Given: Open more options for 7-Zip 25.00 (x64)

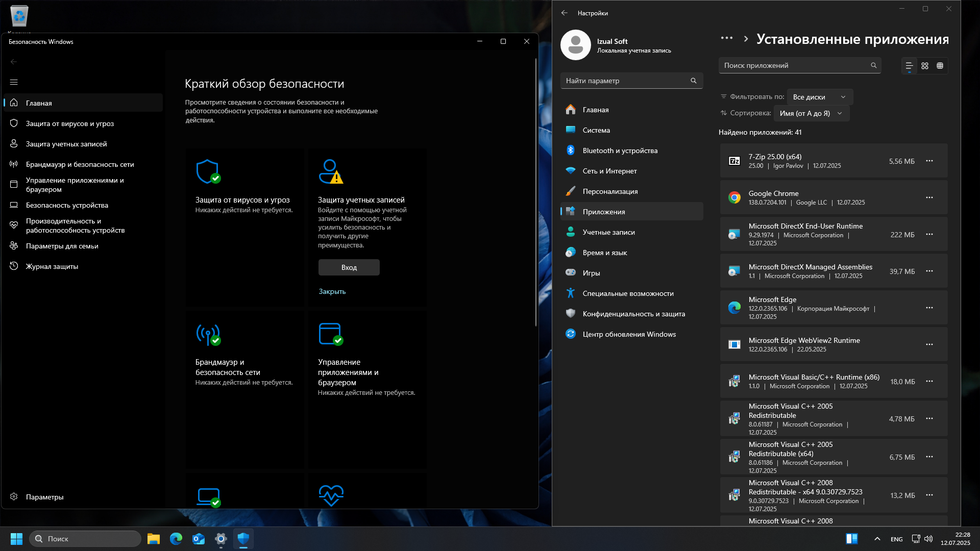Looking at the screenshot, I should point(929,161).
